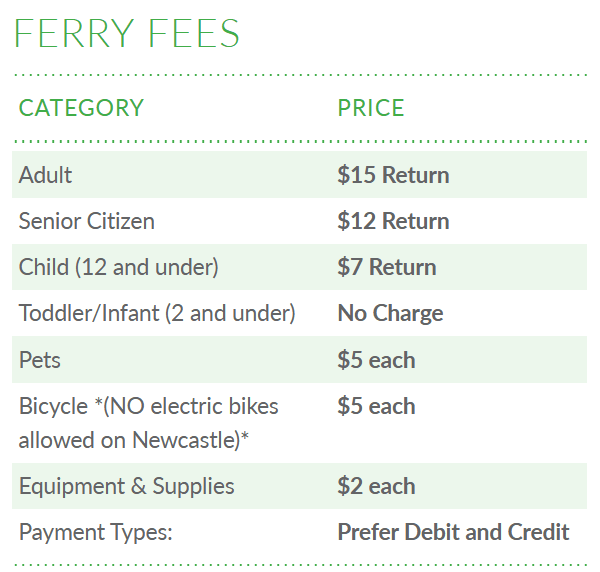The width and height of the screenshot is (600, 572).
Task: Select the Pets category label
Action: [41, 360]
